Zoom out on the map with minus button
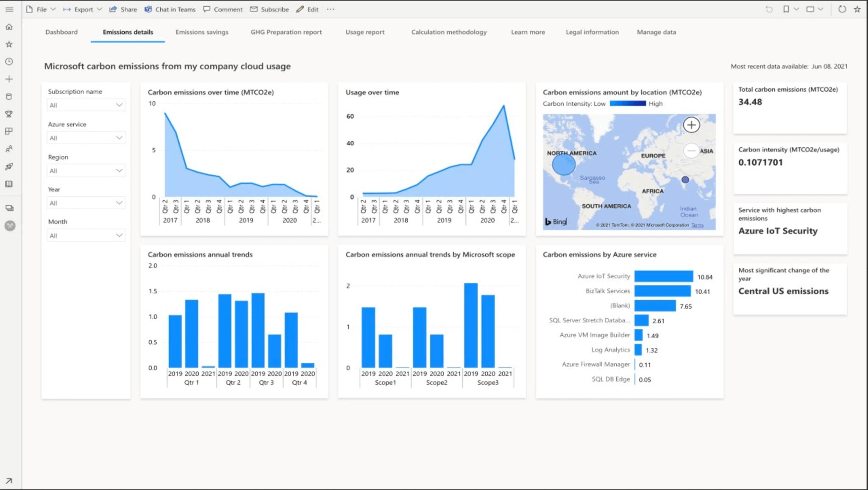The image size is (868, 490). pyautogui.click(x=691, y=150)
